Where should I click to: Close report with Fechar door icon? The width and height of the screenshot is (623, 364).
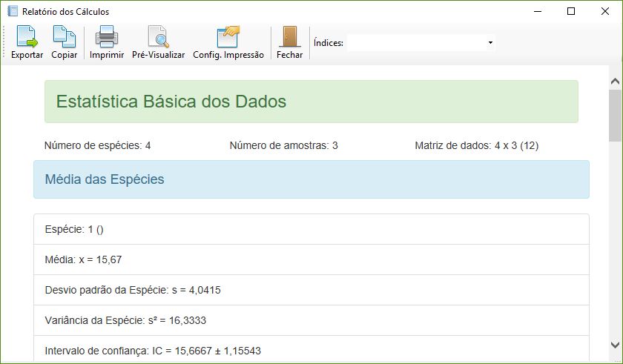tap(289, 42)
